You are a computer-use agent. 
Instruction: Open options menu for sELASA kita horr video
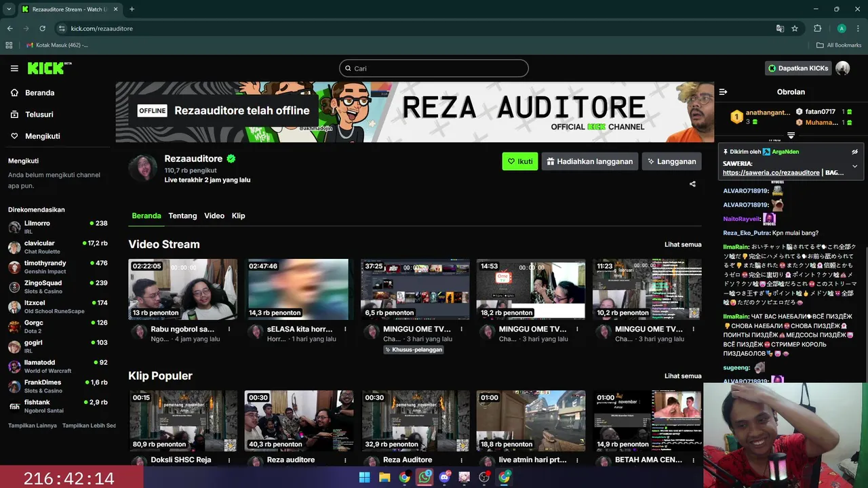coord(345,329)
